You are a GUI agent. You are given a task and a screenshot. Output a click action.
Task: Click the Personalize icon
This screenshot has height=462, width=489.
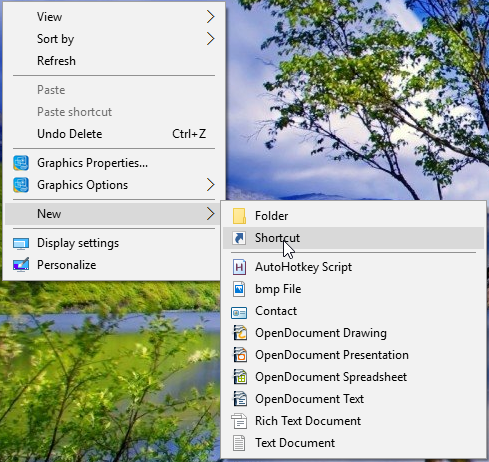click(x=21, y=265)
